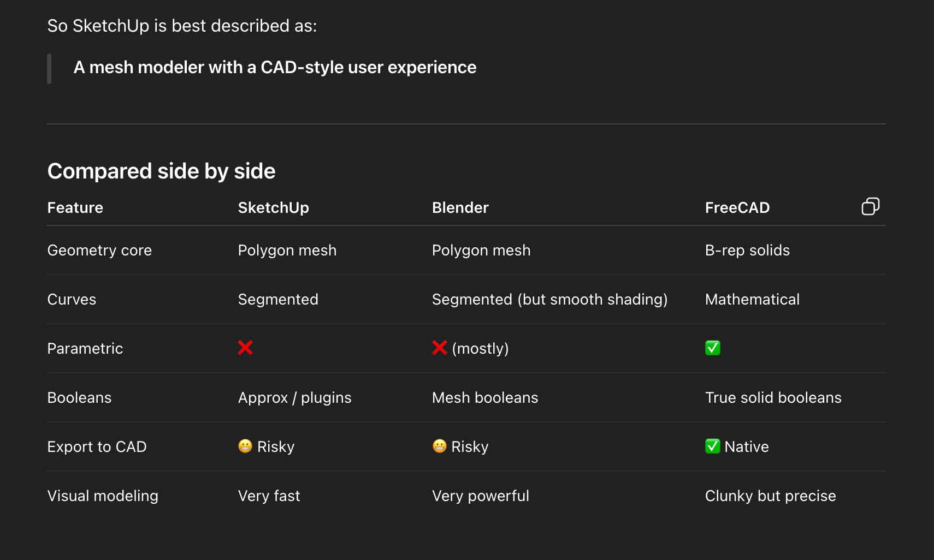The width and height of the screenshot is (934, 560).
Task: Click the "Compared side by side" heading
Action: coord(161,171)
